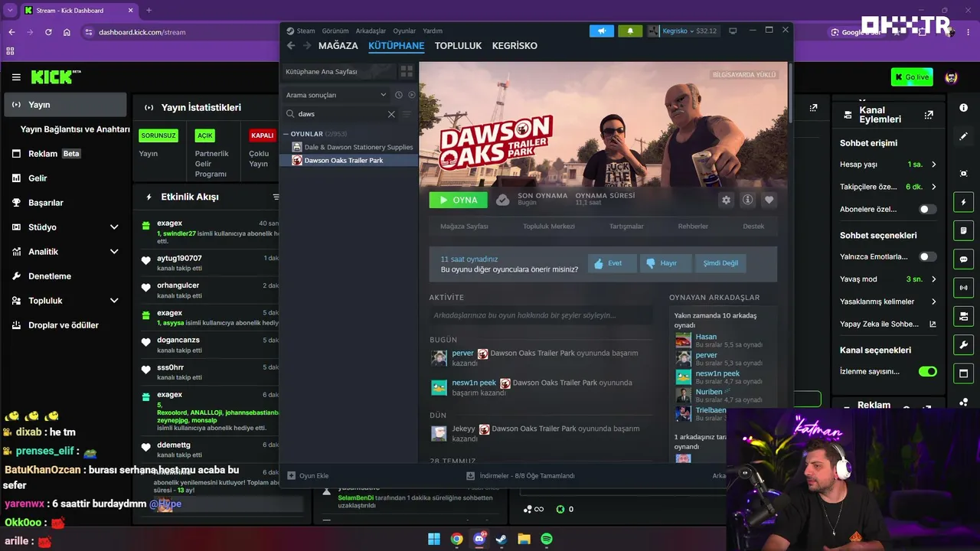The width and height of the screenshot is (980, 551).
Task: Open the Steam TOPLULUK tab
Action: coord(458,46)
